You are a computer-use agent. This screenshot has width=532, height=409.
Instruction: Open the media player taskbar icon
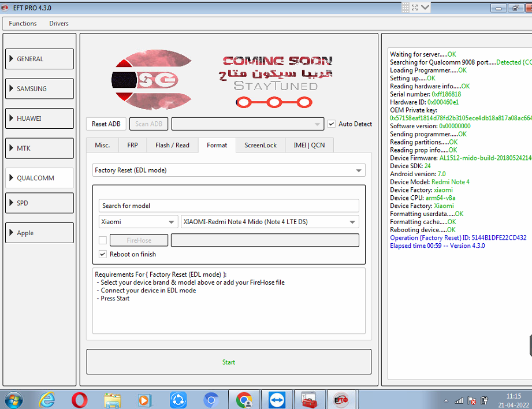coord(144,400)
